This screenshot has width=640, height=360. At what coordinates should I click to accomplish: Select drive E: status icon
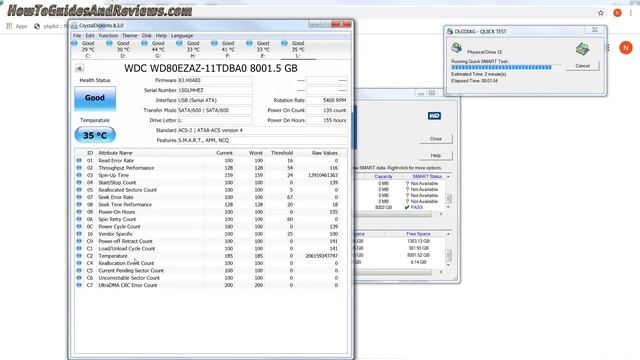pos(249,43)
